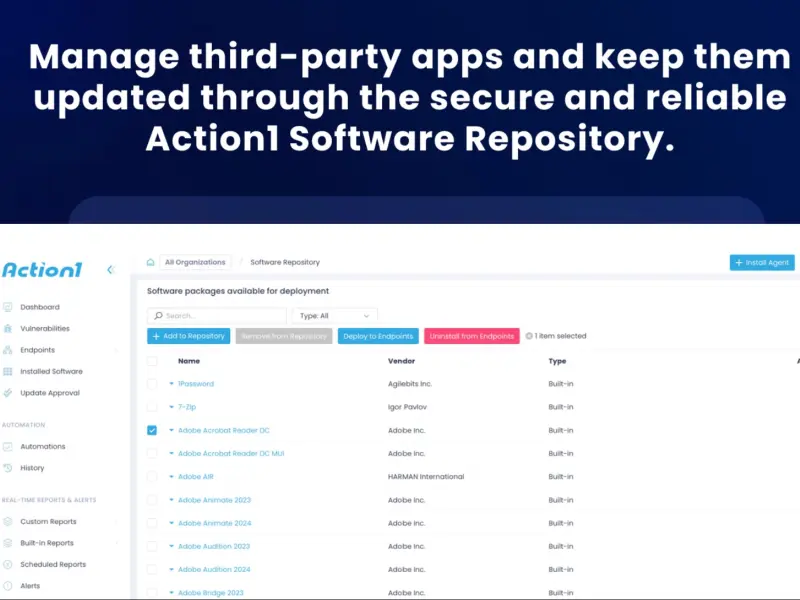Check the Adobe Audition 2024 checkbox
This screenshot has height=600, width=800.
coord(152,569)
